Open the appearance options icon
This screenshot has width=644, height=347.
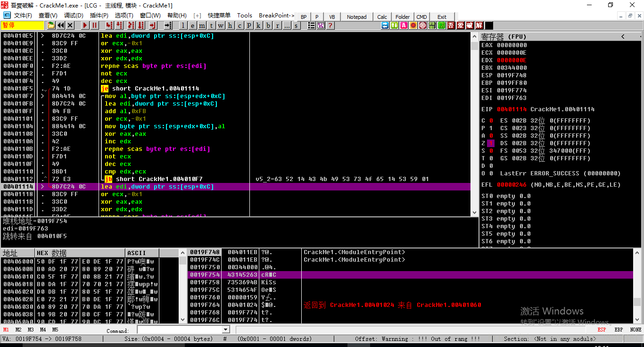(321, 25)
